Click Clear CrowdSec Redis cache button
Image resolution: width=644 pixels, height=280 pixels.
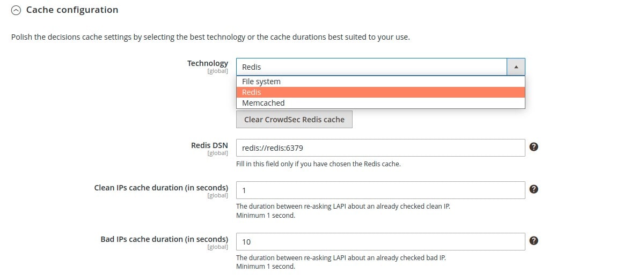point(294,120)
